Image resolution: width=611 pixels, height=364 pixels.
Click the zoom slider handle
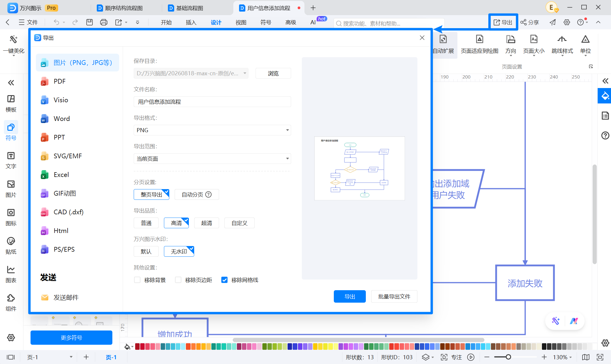[508, 357]
